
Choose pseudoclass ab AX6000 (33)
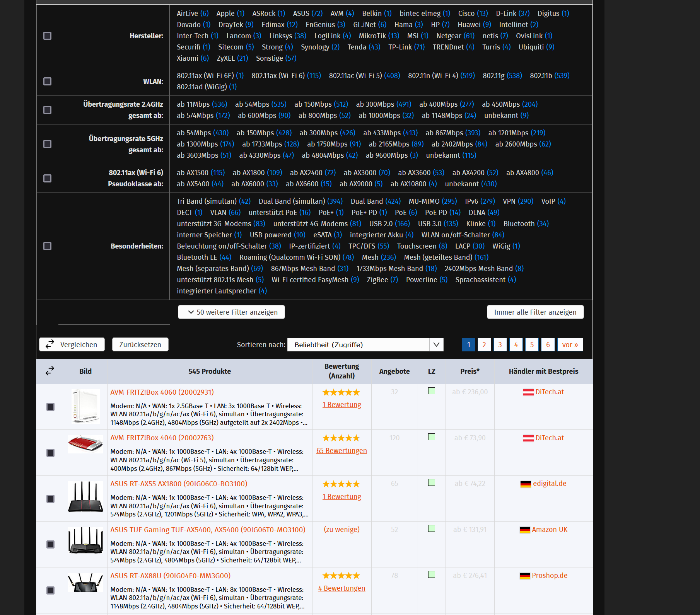[x=254, y=184]
